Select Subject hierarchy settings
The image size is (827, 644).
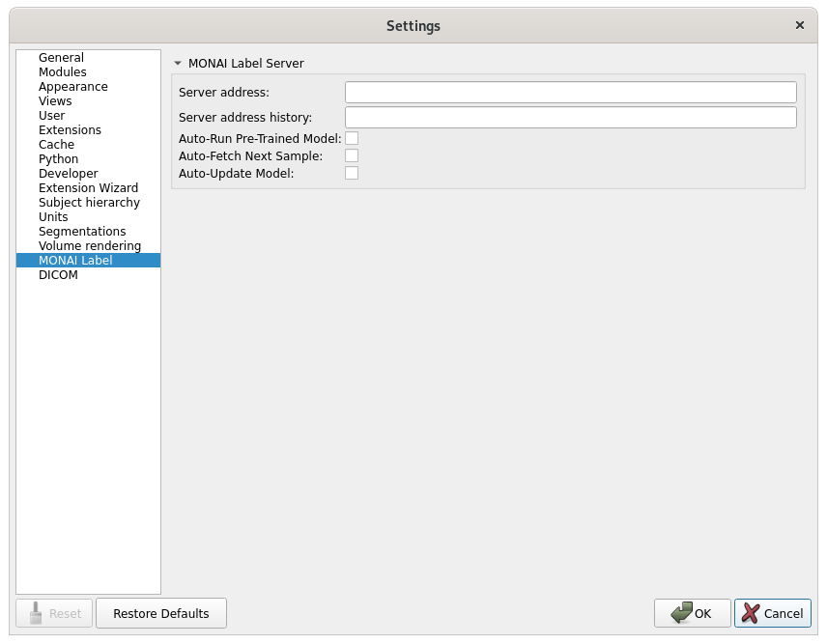click(89, 203)
